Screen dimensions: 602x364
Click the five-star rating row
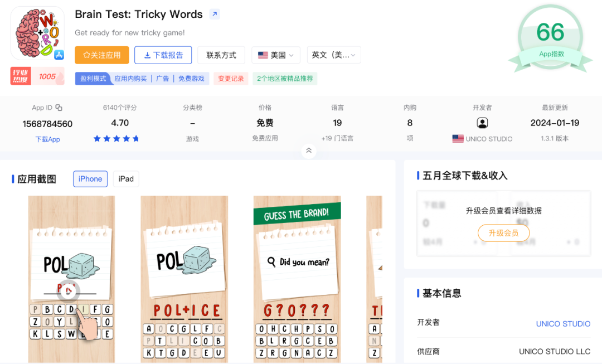(116, 139)
